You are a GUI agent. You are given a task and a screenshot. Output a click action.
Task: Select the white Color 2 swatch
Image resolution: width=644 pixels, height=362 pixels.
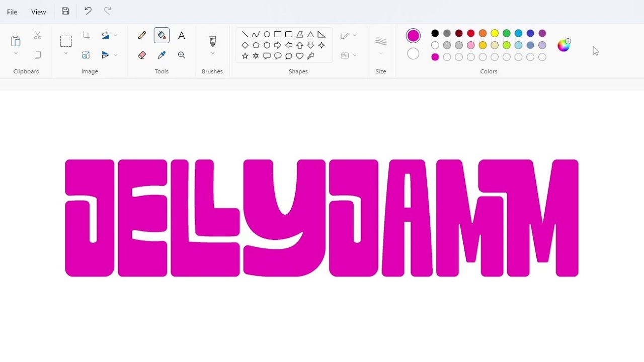(x=413, y=54)
